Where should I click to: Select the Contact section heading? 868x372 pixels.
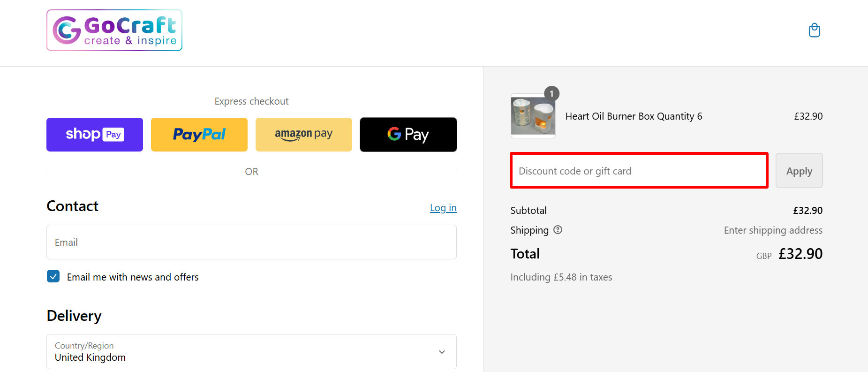pyautogui.click(x=72, y=206)
